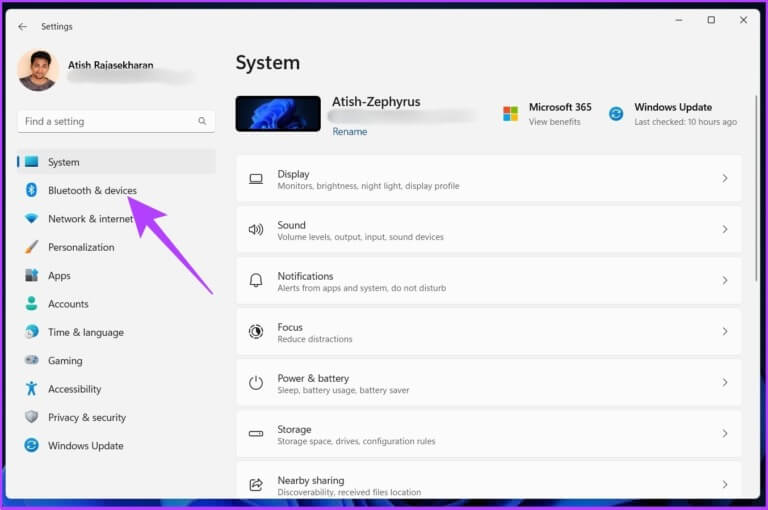Click the Network wifi icon in sidebar
The image size is (768, 510).
point(31,219)
